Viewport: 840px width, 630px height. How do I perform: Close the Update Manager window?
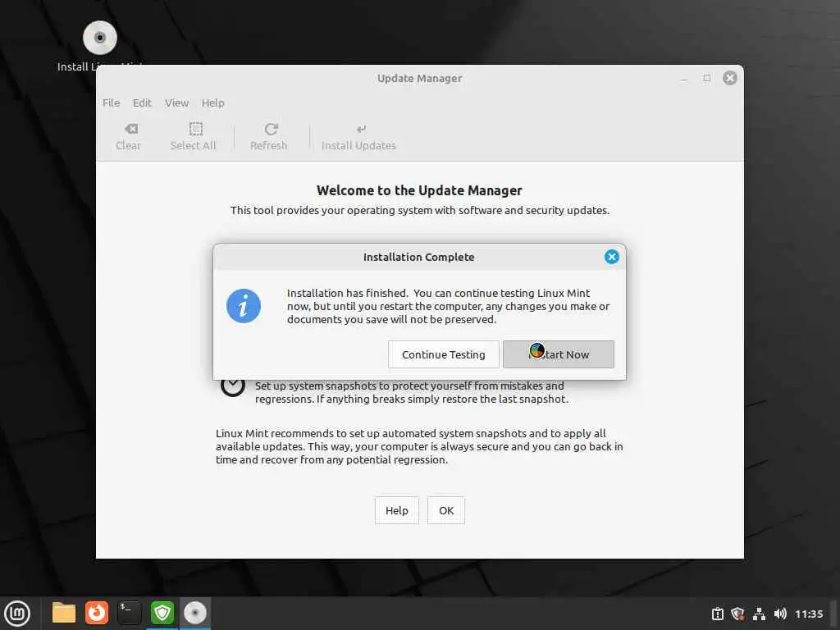coord(729,78)
